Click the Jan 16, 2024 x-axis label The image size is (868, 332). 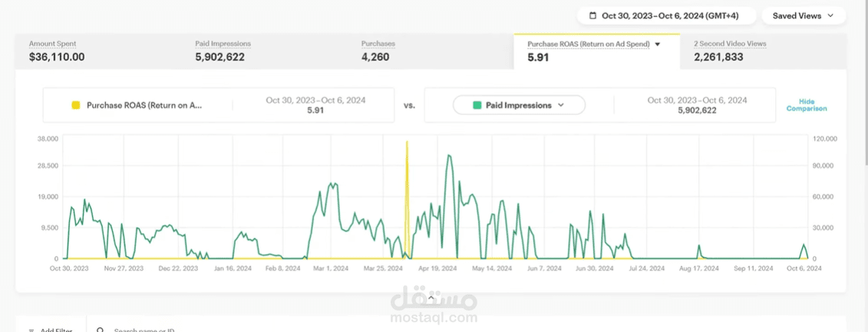[x=233, y=268]
